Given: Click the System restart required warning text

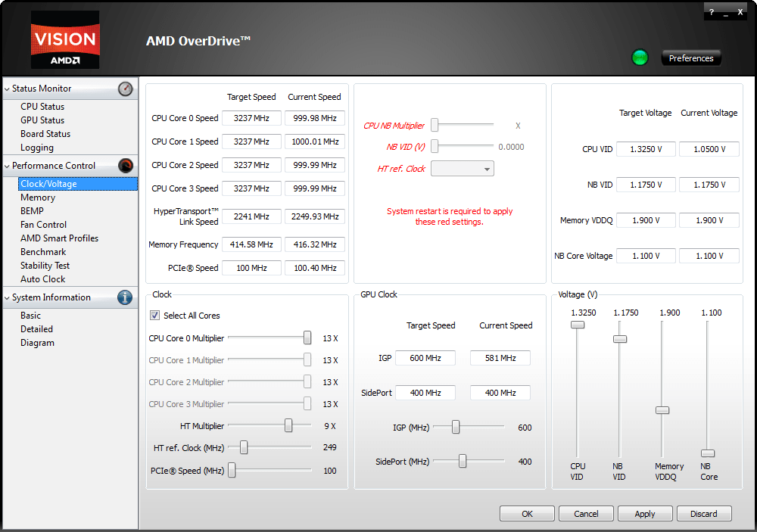Looking at the screenshot, I should 450,216.
